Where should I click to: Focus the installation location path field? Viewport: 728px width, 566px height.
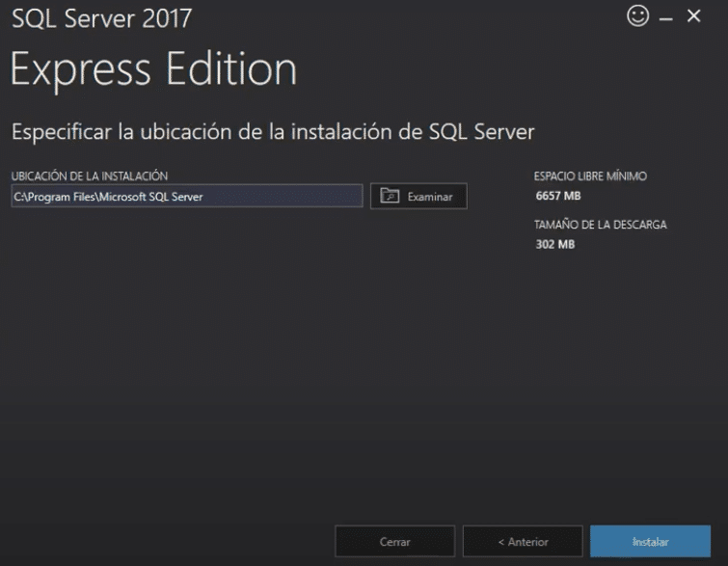point(187,197)
